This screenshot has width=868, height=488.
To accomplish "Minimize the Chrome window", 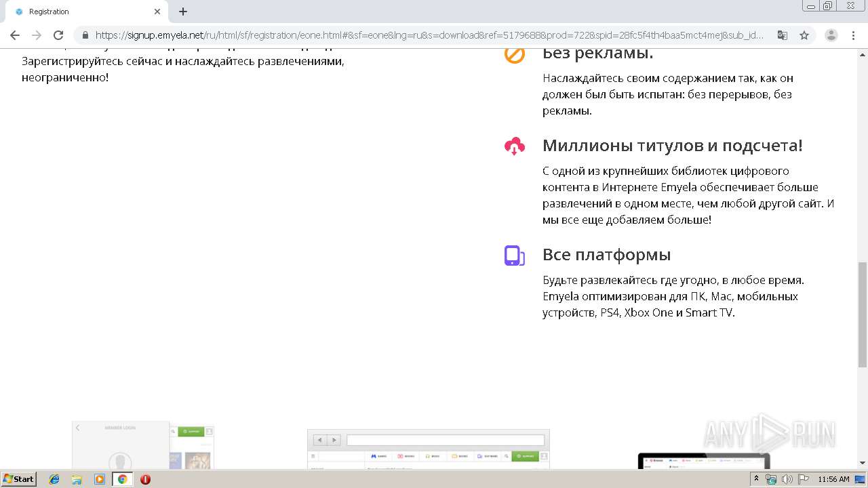I will (811, 5).
